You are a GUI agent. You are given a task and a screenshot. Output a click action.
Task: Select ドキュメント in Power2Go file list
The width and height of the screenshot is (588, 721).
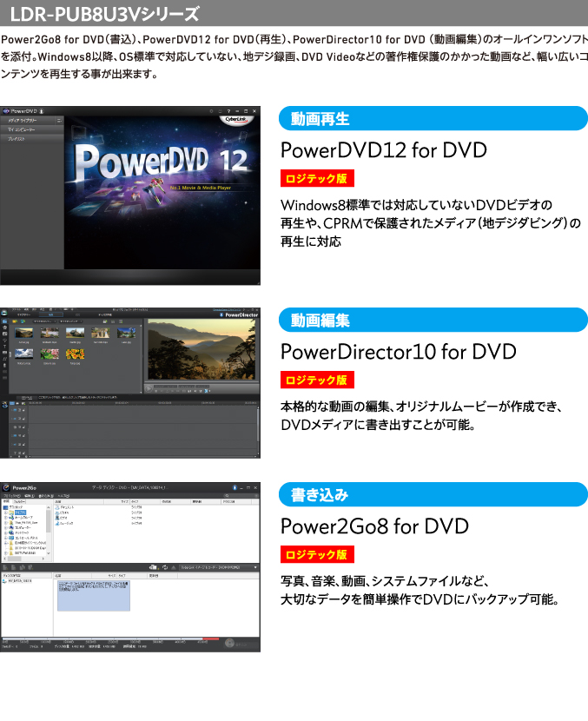click(65, 507)
